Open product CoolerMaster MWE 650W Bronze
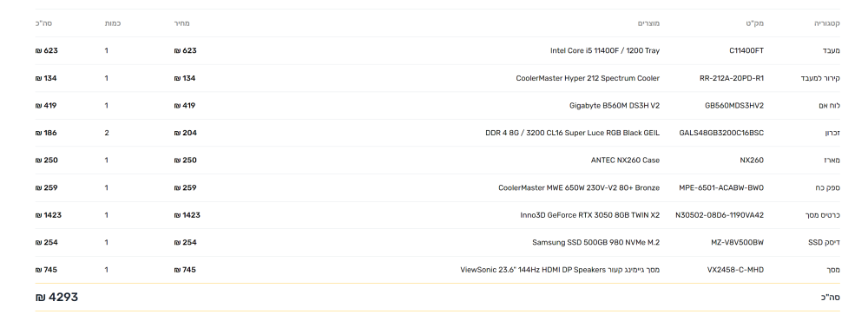The width and height of the screenshot is (868, 321). point(579,187)
